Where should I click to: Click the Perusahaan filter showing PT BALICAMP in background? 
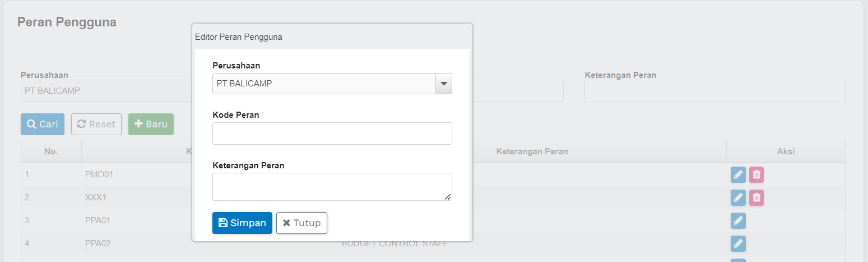(x=105, y=91)
